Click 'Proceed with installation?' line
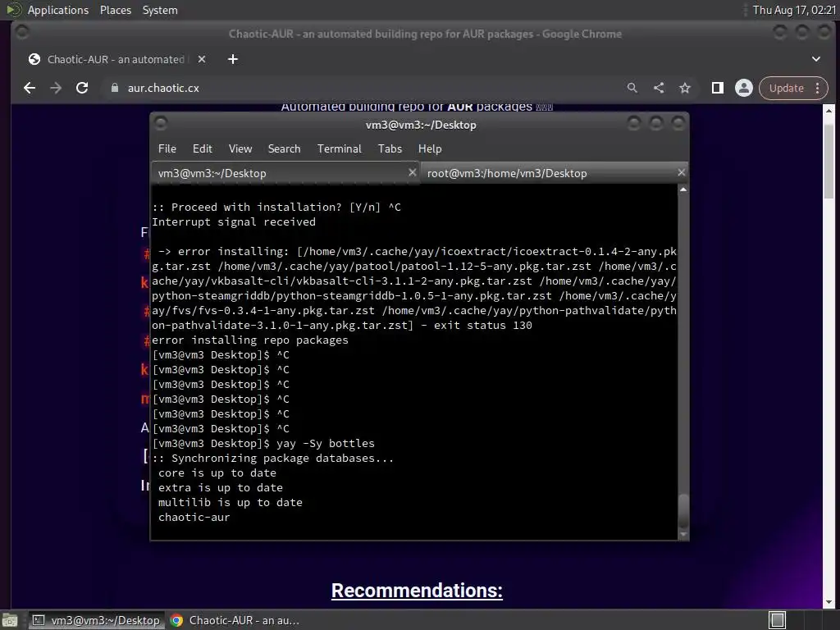The width and height of the screenshot is (840, 630). coord(276,208)
